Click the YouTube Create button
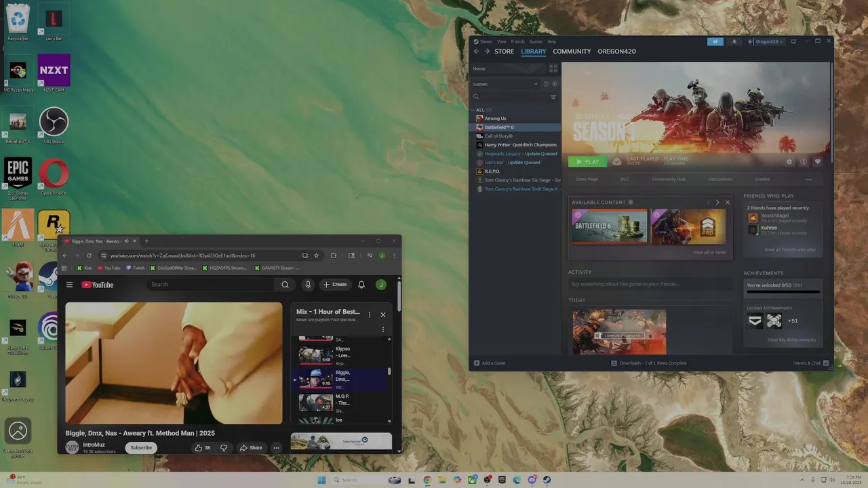Screen dimensions: 868x488 click(x=335, y=285)
